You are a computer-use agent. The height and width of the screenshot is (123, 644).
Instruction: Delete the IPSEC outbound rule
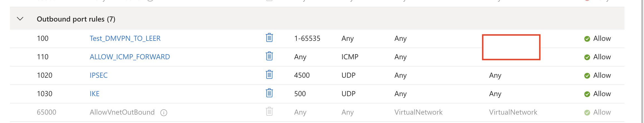point(269,75)
